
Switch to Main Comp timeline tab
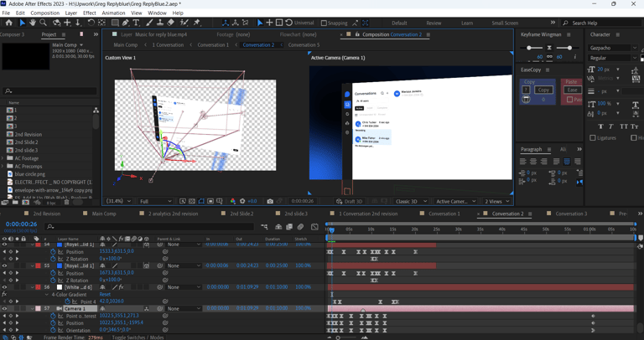pos(104,214)
